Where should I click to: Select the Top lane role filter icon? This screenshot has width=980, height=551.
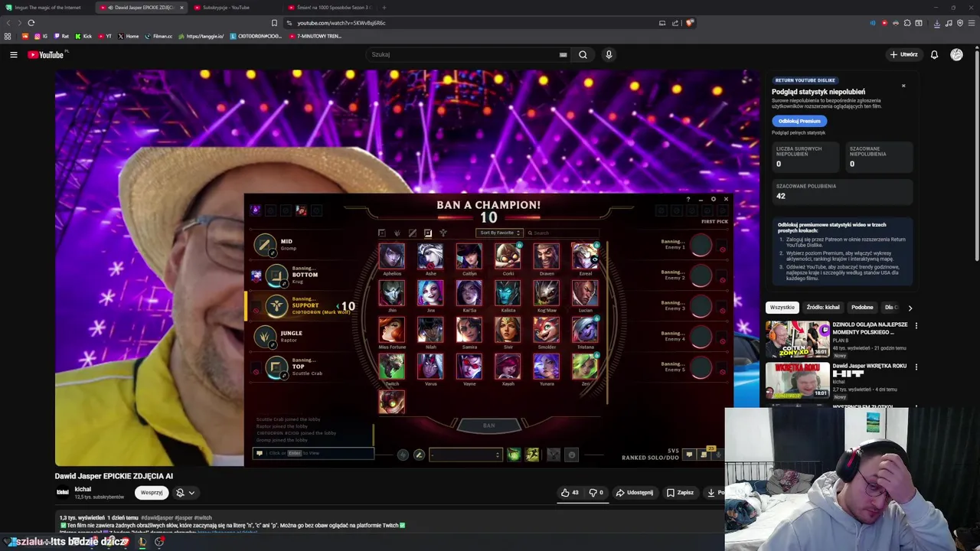tap(381, 233)
